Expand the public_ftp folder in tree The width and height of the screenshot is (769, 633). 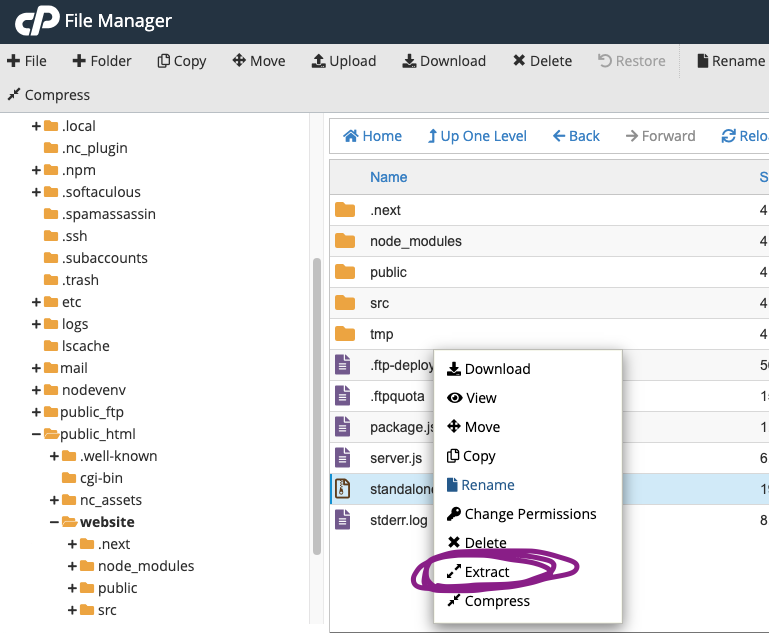tap(36, 412)
